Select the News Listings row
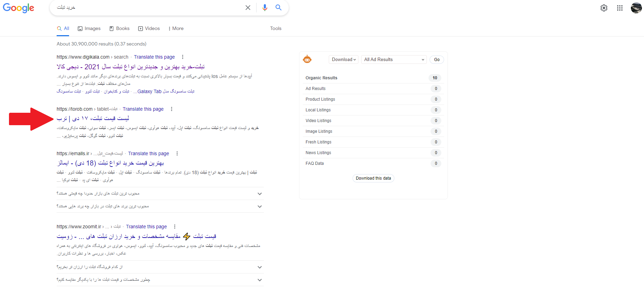The image size is (644, 290). 373,153
